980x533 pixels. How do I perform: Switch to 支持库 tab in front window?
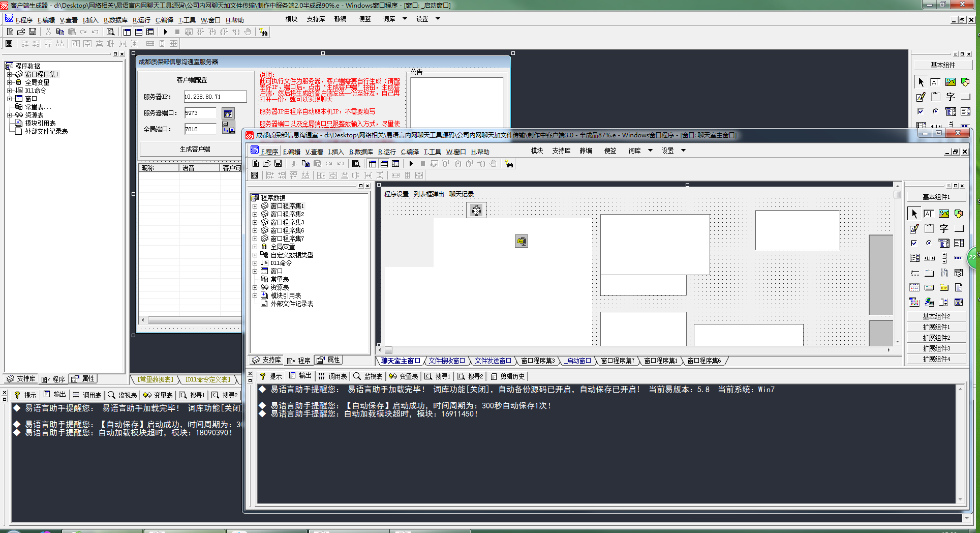pyautogui.click(x=266, y=360)
